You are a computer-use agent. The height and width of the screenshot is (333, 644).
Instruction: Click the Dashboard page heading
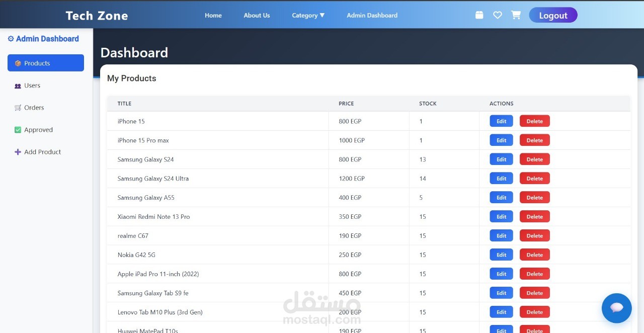click(x=134, y=53)
